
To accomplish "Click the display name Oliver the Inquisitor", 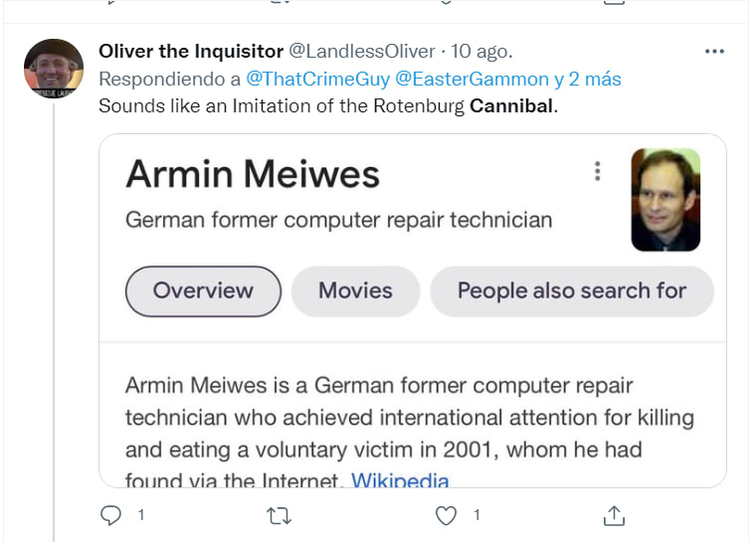I will 190,51.
